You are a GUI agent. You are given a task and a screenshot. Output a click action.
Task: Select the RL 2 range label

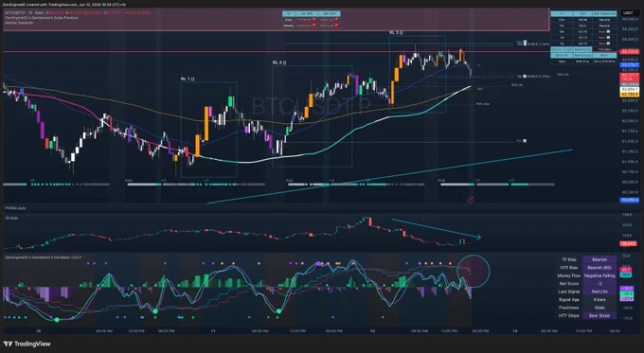point(278,62)
